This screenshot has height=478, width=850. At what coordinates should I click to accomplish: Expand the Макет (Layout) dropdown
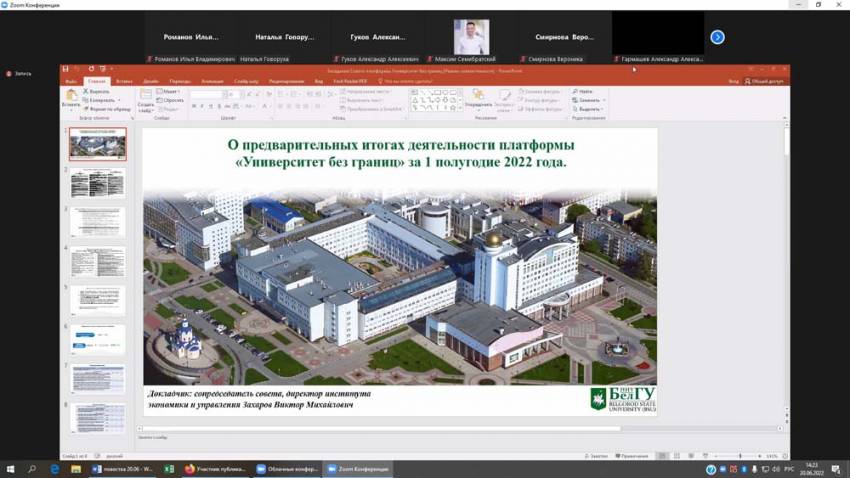pos(169,92)
